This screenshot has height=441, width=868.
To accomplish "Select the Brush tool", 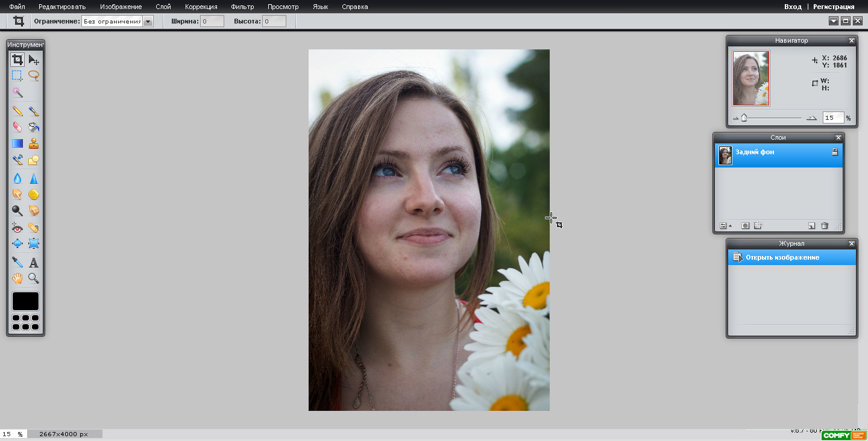I will click(34, 111).
